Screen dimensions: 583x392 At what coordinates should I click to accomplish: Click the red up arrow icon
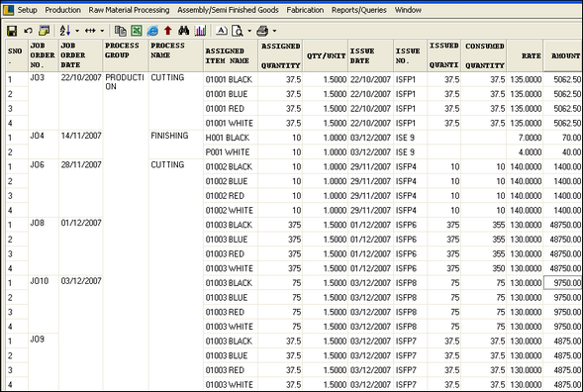[x=168, y=31]
